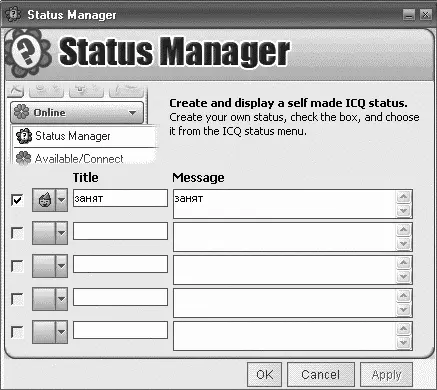Click the second row Title field
This screenshot has width=437, height=390.
(120, 231)
